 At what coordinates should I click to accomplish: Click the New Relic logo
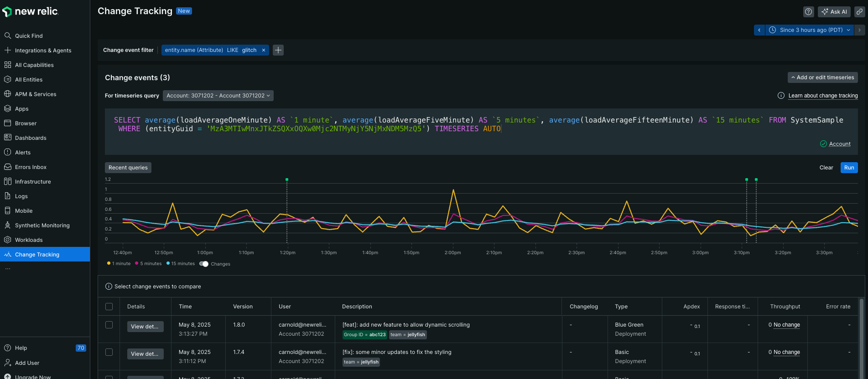pos(31,11)
